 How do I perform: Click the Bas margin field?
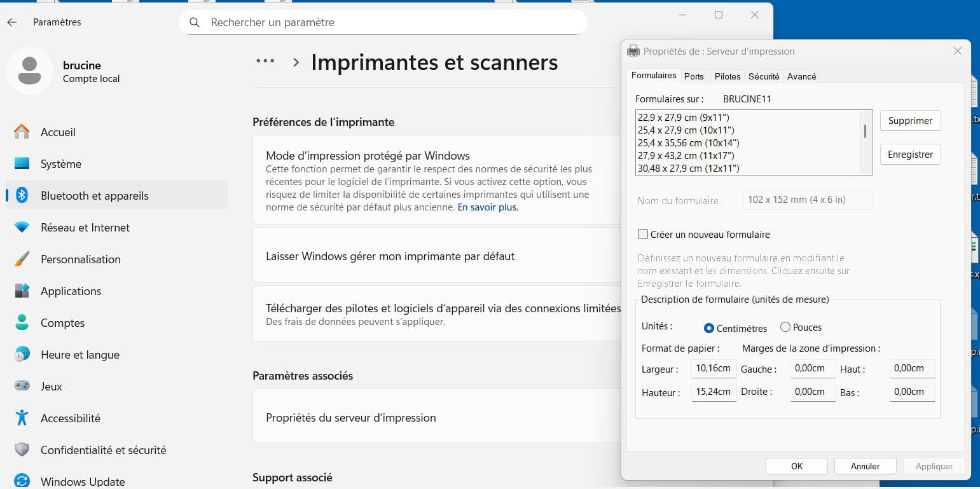coord(912,392)
